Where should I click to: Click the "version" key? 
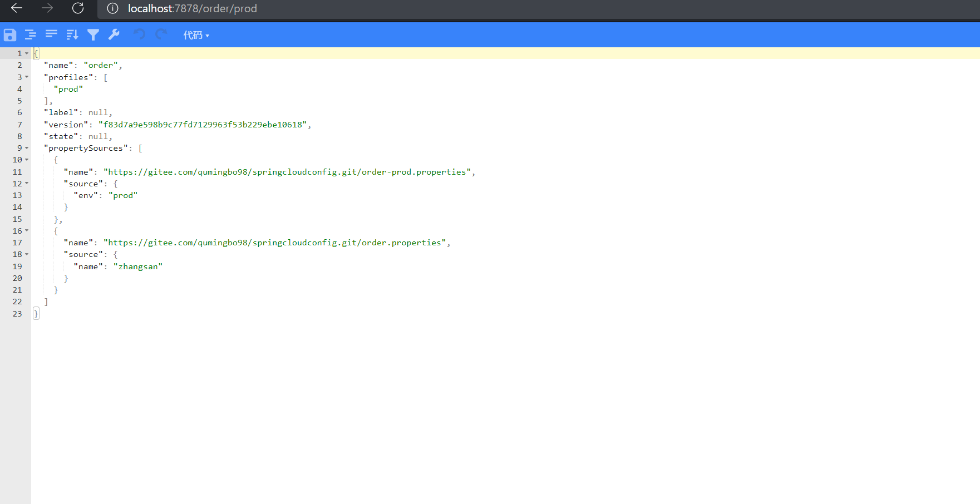click(x=66, y=125)
